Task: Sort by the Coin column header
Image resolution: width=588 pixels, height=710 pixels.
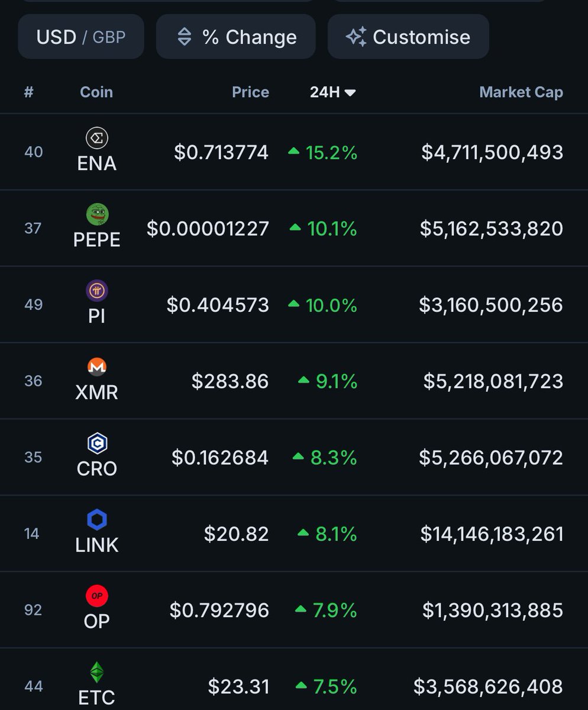Action: (96, 92)
